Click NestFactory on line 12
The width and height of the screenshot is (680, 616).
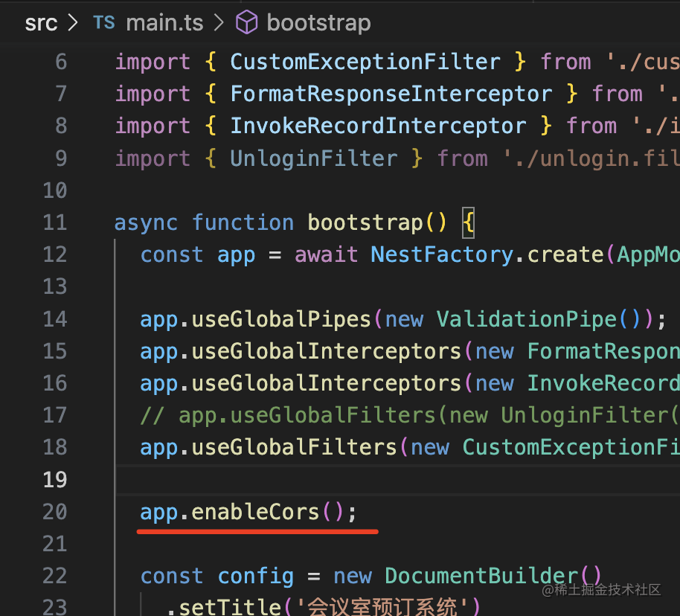point(442,254)
